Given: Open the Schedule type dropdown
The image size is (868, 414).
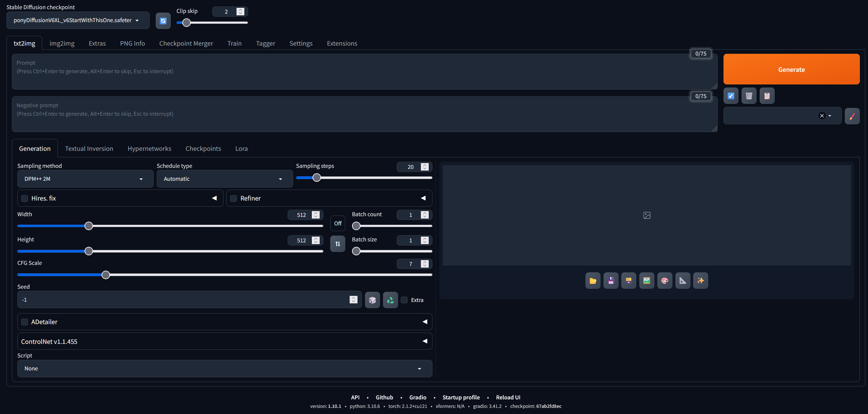Looking at the screenshot, I should click(225, 179).
